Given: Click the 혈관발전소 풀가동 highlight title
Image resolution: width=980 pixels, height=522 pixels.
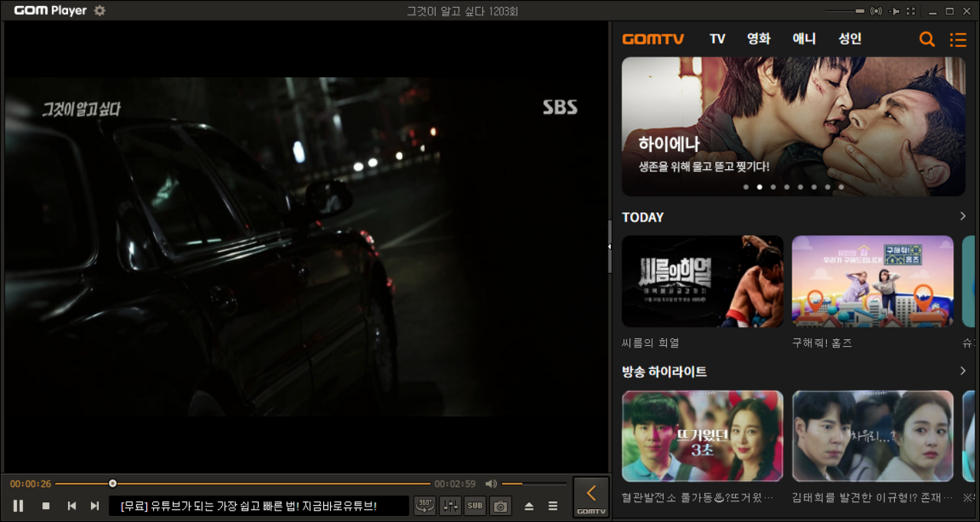Looking at the screenshot, I should [x=698, y=498].
